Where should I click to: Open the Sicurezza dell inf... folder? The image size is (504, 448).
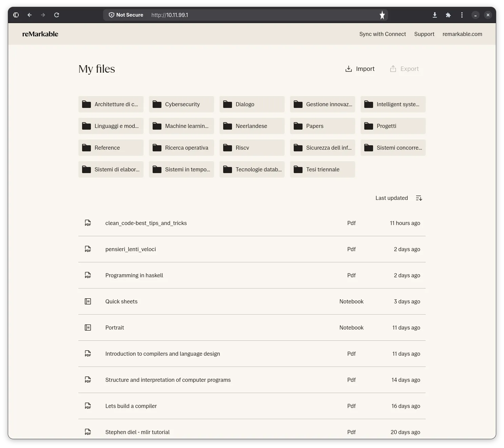point(323,148)
